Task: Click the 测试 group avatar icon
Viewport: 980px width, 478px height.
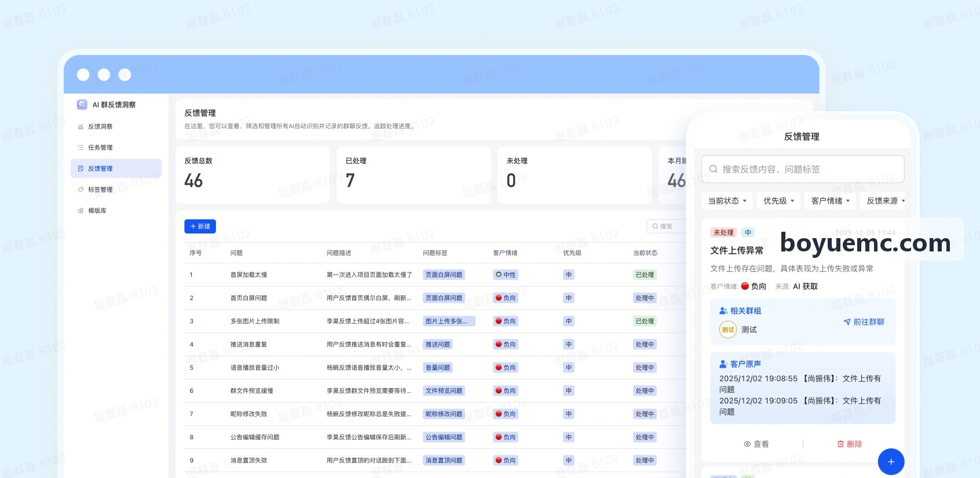Action: point(727,330)
